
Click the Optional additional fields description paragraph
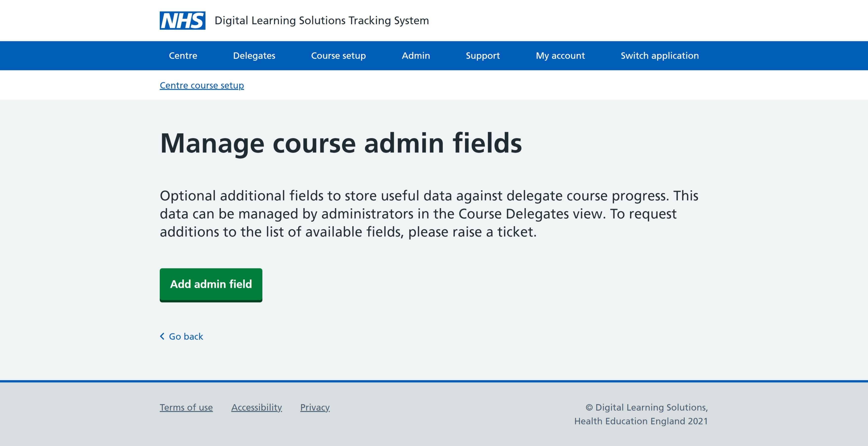click(429, 214)
